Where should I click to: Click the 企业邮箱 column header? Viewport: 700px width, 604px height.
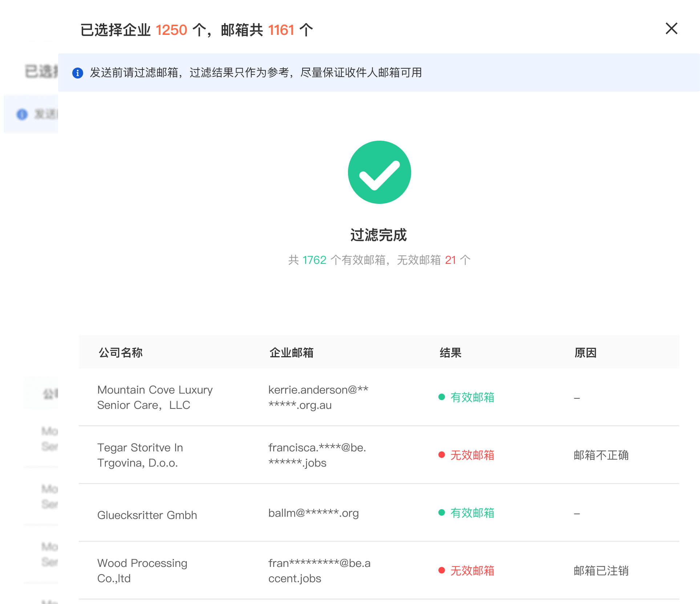[x=291, y=353]
